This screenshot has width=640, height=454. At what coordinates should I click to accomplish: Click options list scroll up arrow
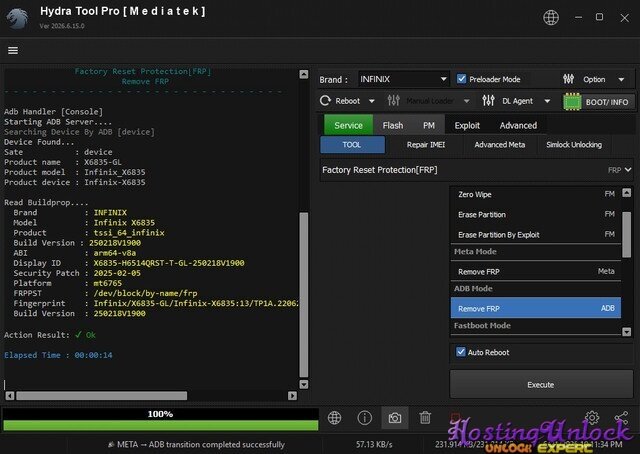coord(627,192)
